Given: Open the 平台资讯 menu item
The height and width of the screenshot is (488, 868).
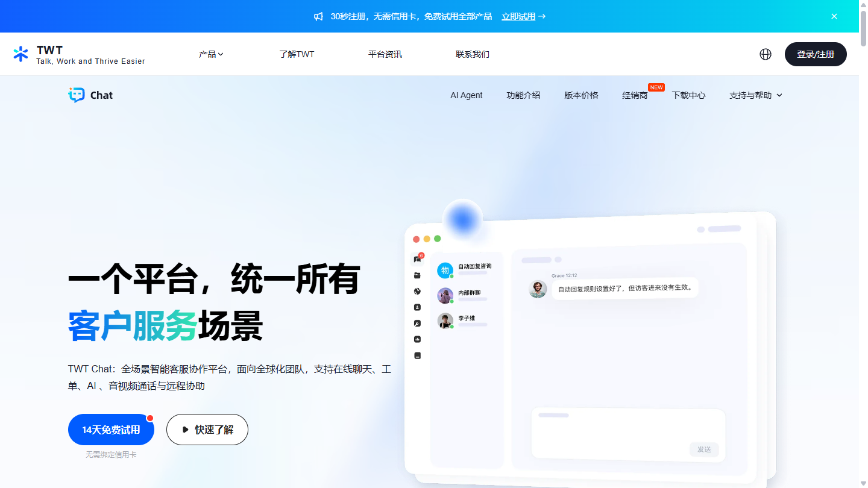Looking at the screenshot, I should (x=385, y=54).
